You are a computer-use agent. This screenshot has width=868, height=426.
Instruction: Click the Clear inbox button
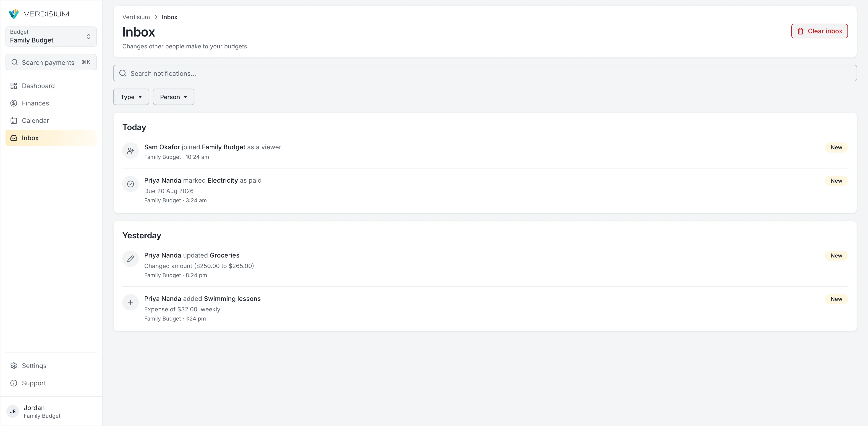(x=819, y=31)
